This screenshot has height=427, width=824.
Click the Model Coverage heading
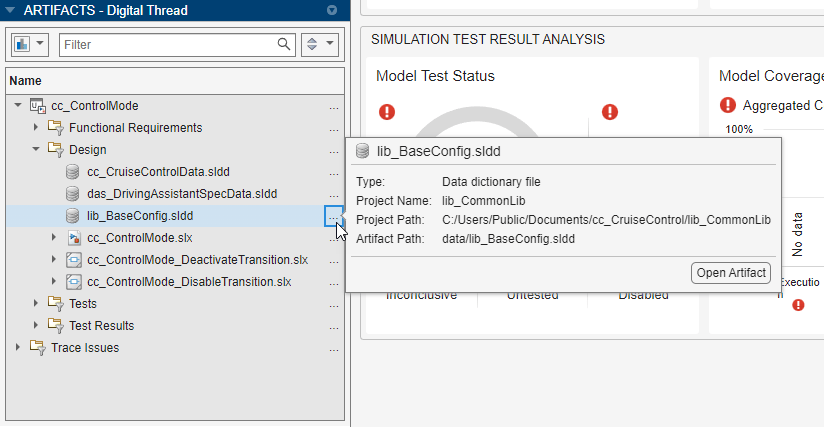tap(771, 76)
